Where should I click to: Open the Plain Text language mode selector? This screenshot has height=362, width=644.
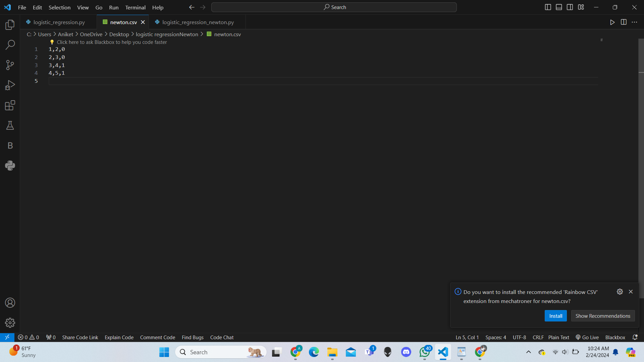[558, 337]
